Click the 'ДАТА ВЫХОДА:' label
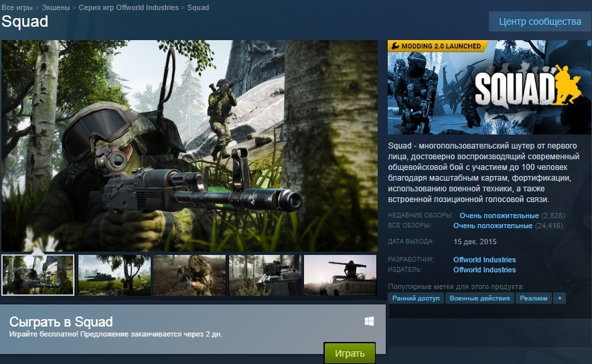Image resolution: width=592 pixels, height=364 pixels. (411, 242)
